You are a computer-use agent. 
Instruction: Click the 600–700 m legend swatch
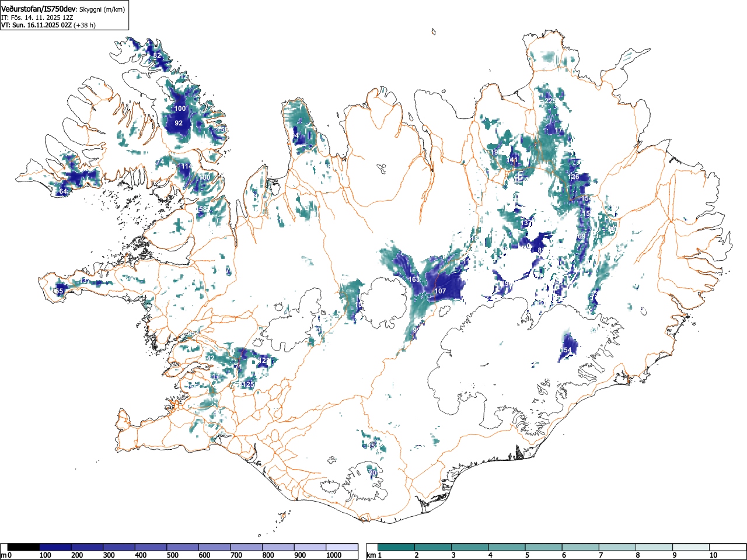click(215, 547)
